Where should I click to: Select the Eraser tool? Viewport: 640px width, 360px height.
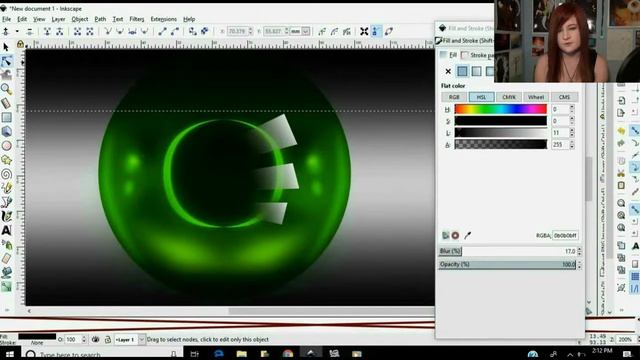tap(7, 258)
